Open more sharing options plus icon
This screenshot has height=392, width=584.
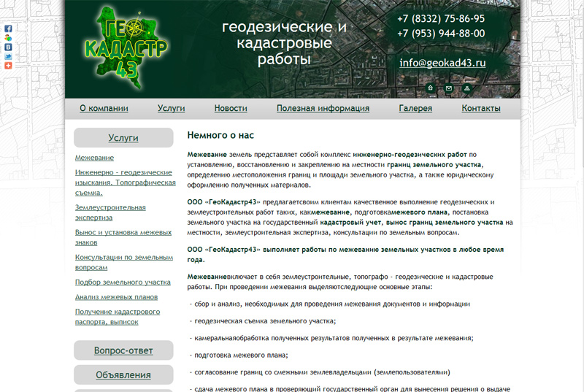(x=8, y=66)
